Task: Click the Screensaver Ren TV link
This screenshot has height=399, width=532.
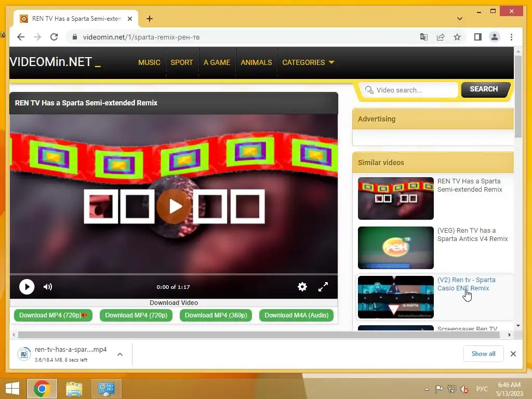Action: click(x=467, y=328)
